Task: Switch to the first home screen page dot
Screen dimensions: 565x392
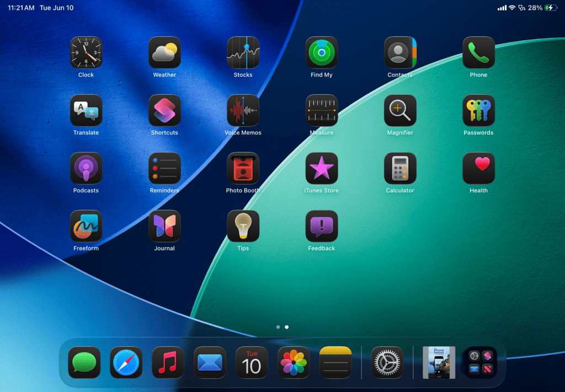Action: [278, 327]
